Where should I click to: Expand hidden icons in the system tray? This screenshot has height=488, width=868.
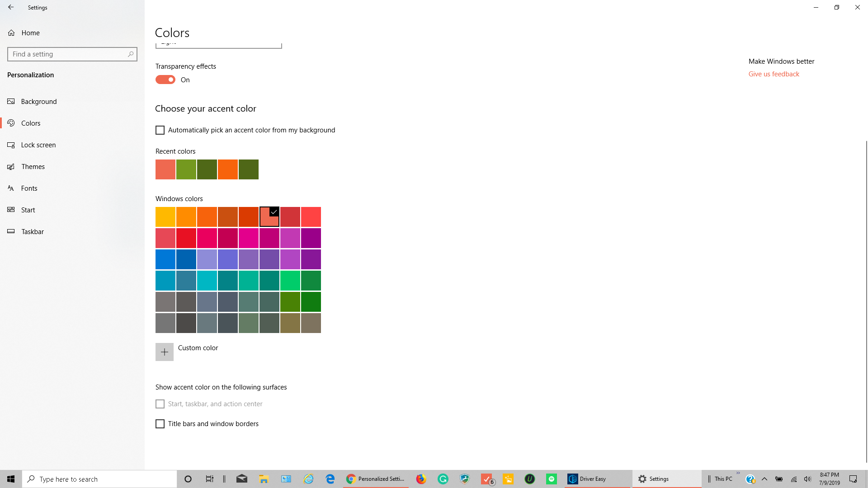tap(764, 479)
